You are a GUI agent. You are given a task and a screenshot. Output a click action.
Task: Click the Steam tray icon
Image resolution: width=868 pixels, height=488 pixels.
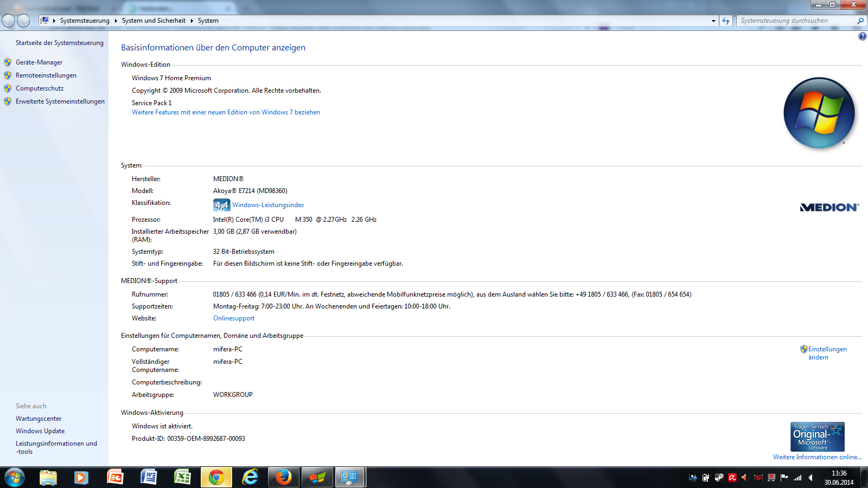(719, 478)
